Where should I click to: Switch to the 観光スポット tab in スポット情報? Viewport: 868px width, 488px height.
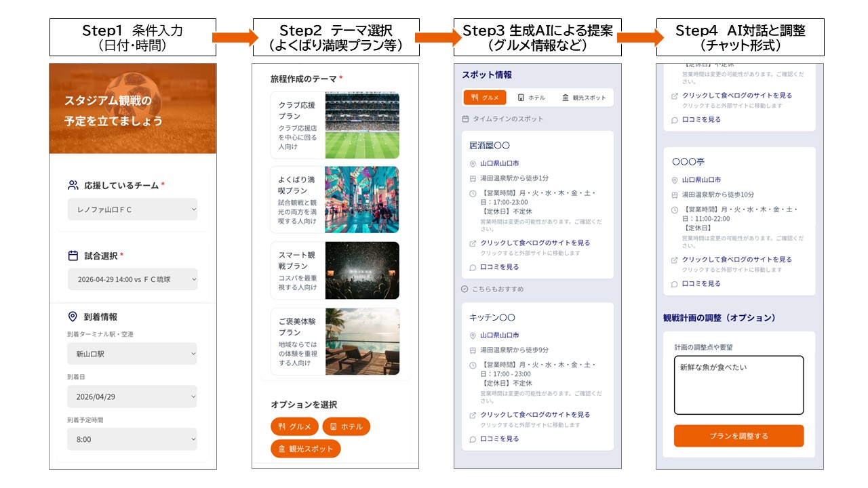click(585, 97)
